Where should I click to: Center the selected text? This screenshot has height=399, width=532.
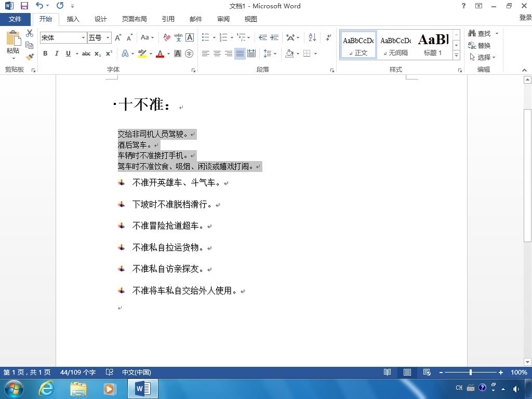pos(217,54)
